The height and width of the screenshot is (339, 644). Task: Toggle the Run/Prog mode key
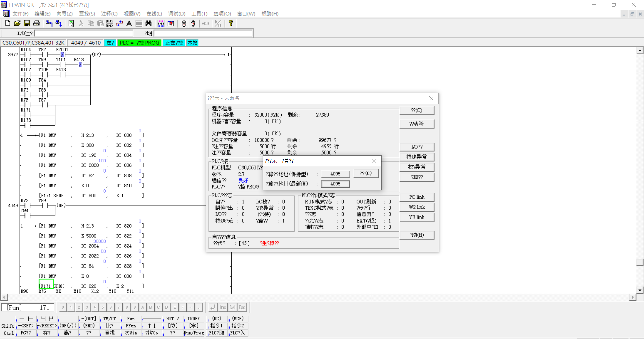point(194,333)
